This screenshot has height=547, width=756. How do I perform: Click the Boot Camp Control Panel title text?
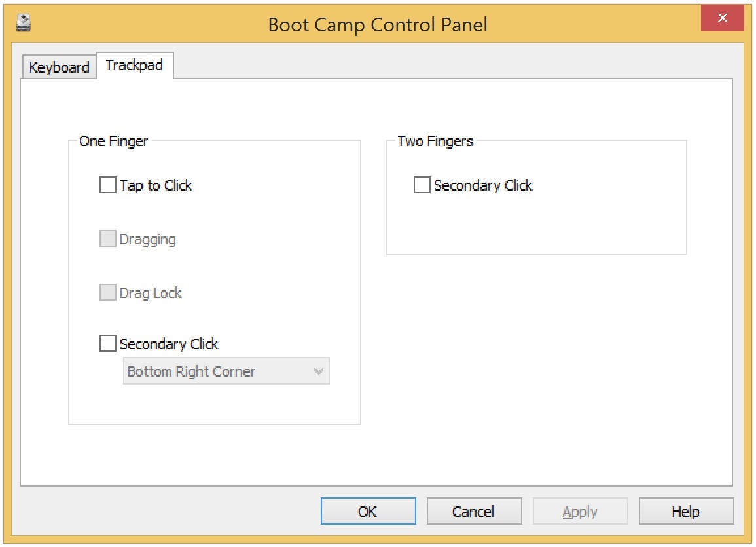[378, 25]
